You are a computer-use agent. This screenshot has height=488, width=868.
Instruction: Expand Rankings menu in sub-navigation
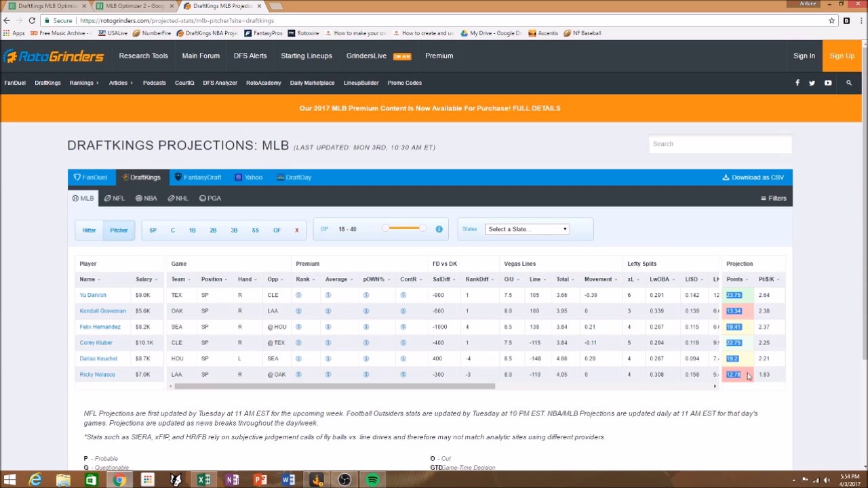(84, 83)
